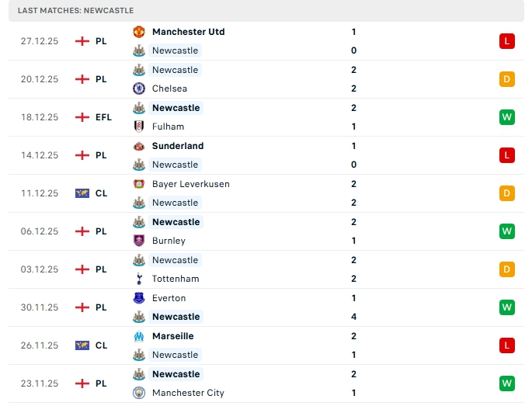Click the Sunderland club crest
This screenshot has height=406, width=532.
[x=139, y=146]
